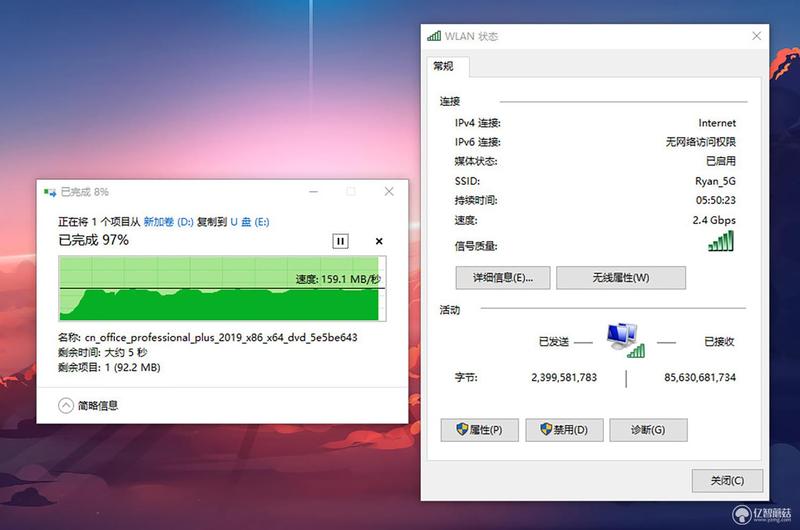Select the 常规 tab
800x530 pixels.
point(443,66)
